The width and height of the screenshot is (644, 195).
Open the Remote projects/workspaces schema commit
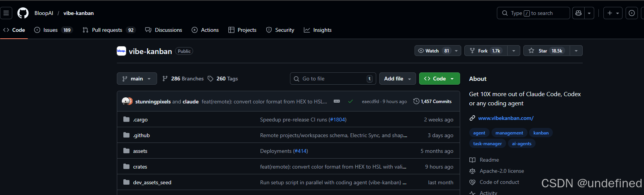click(x=334, y=135)
